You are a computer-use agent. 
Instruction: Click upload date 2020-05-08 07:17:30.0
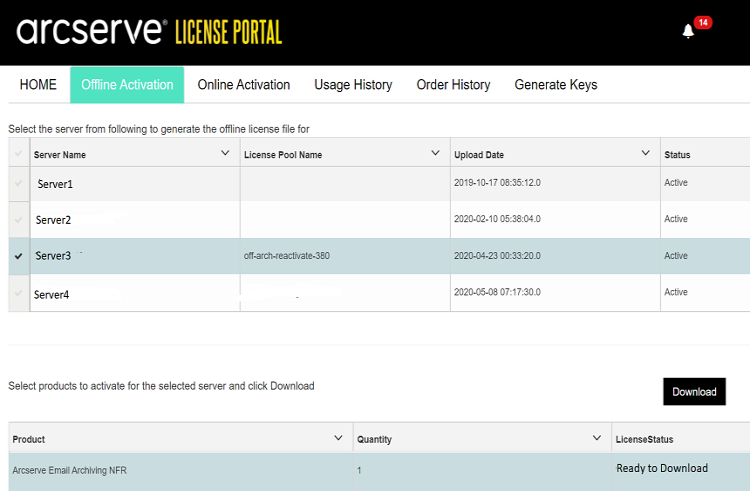click(497, 292)
